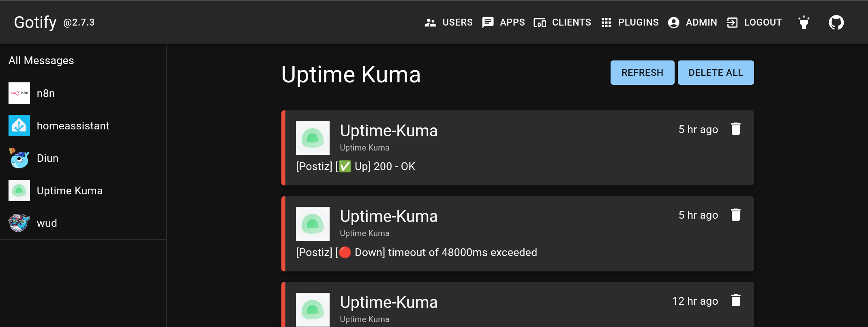Delete the Postiz Down timeout message

pyautogui.click(x=735, y=215)
